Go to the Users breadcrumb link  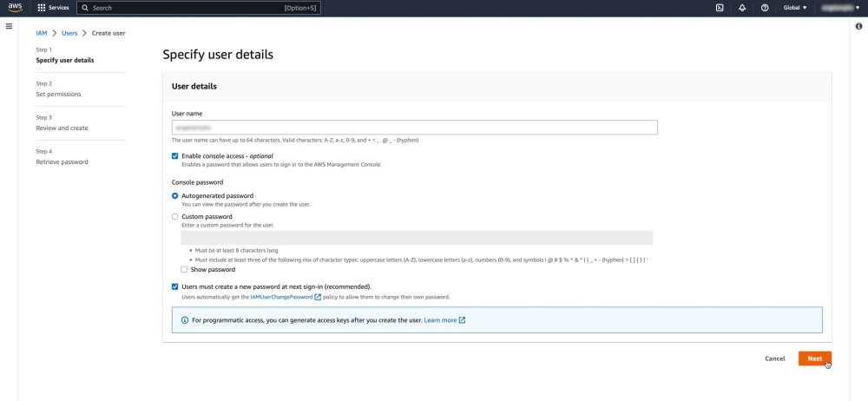click(x=69, y=33)
